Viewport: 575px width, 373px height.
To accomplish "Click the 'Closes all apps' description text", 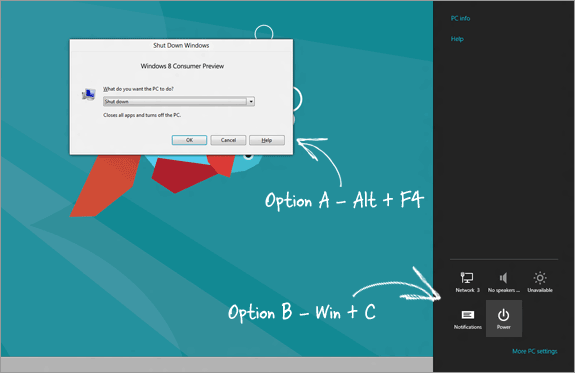I will point(142,115).
